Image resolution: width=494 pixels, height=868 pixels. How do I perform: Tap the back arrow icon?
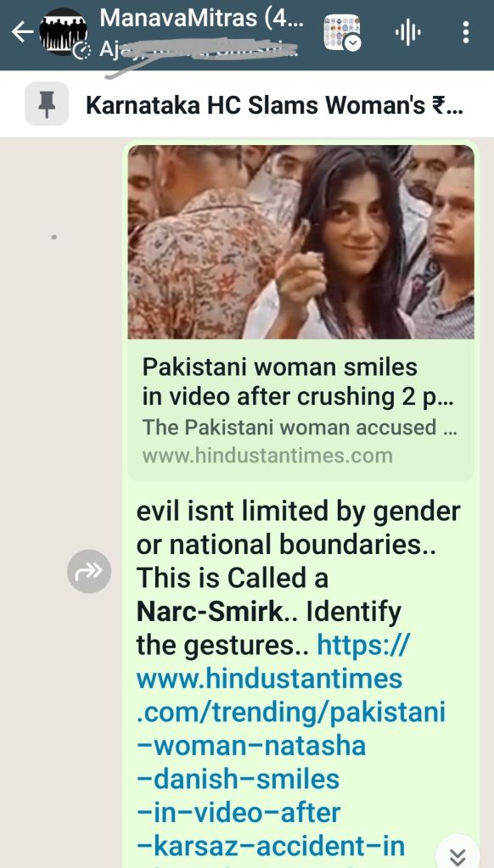pos(22,32)
